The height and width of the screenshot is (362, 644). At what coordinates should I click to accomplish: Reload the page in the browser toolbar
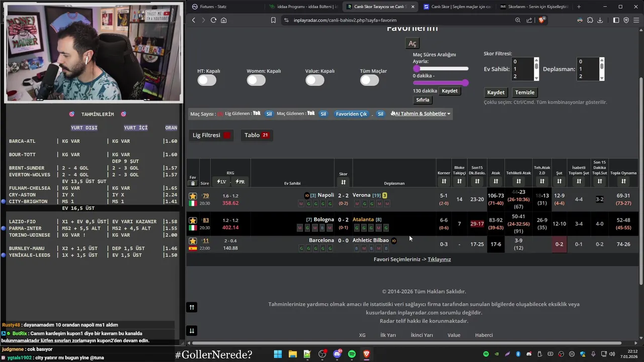213,20
